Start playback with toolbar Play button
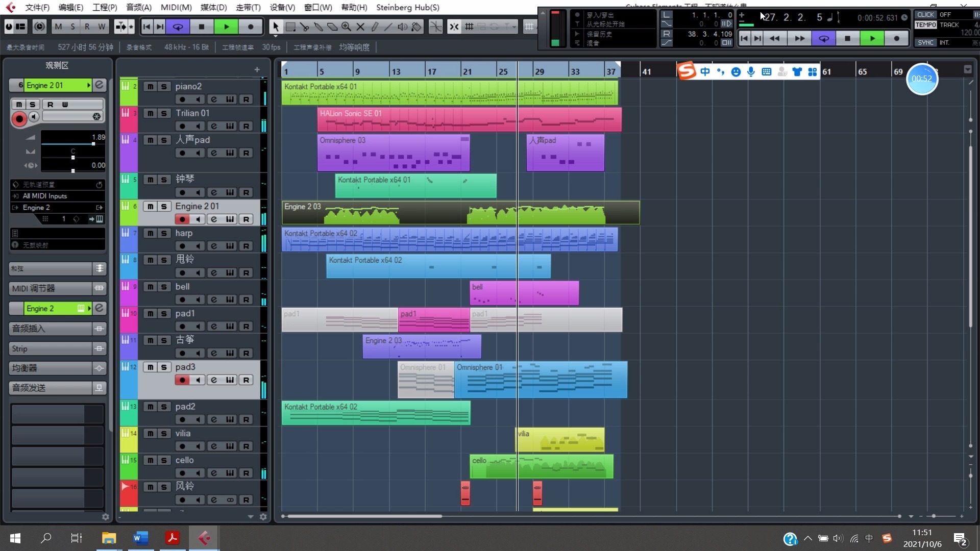 (x=226, y=27)
